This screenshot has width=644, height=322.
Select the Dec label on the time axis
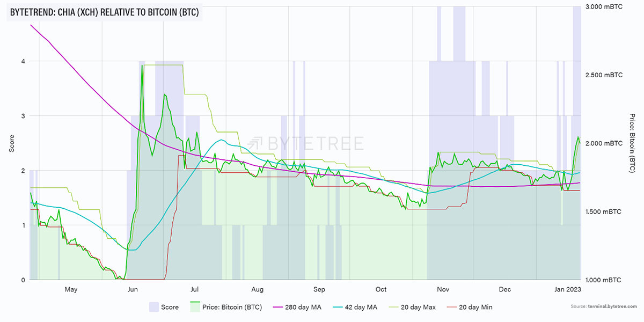pyautogui.click(x=504, y=290)
